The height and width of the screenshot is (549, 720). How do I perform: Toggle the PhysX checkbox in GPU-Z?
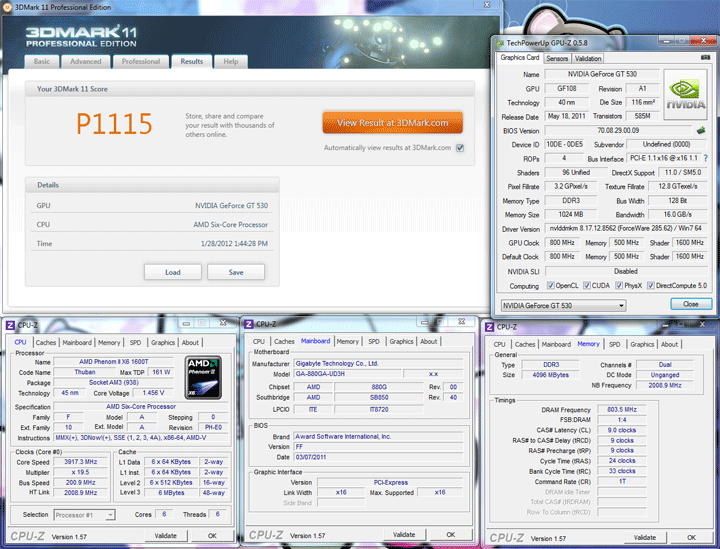pos(619,286)
